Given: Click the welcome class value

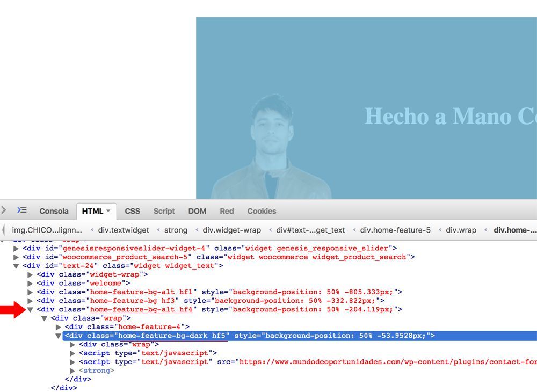Looking at the screenshot, I should click(x=105, y=284).
